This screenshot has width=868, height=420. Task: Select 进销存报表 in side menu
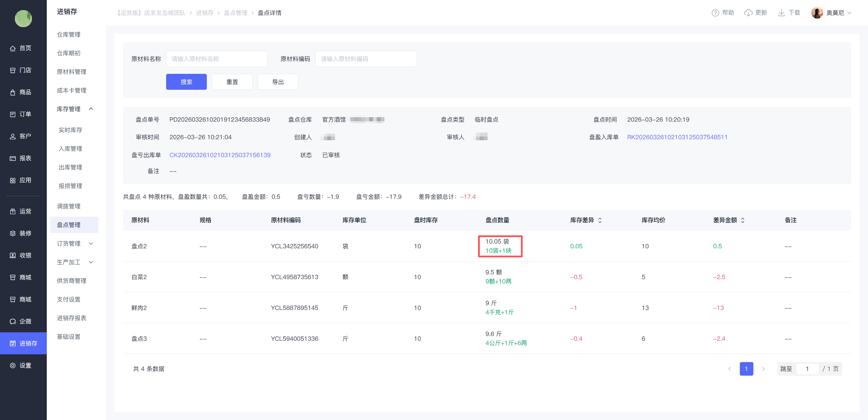pos(72,318)
